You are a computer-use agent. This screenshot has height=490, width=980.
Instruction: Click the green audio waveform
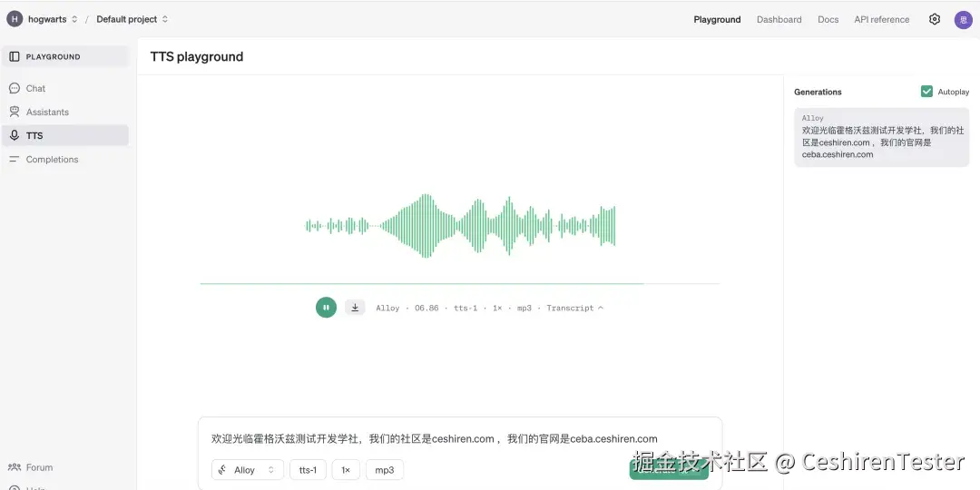pyautogui.click(x=461, y=226)
